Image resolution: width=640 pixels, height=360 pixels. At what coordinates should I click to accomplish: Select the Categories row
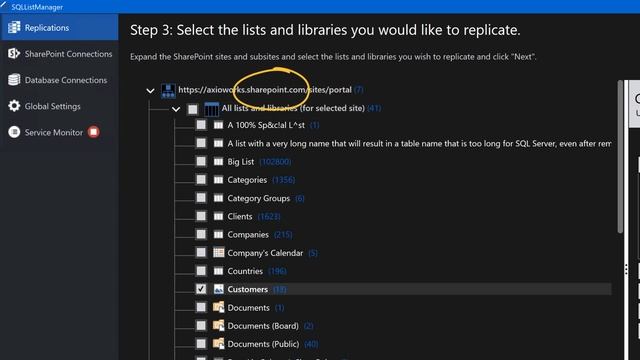click(247, 180)
